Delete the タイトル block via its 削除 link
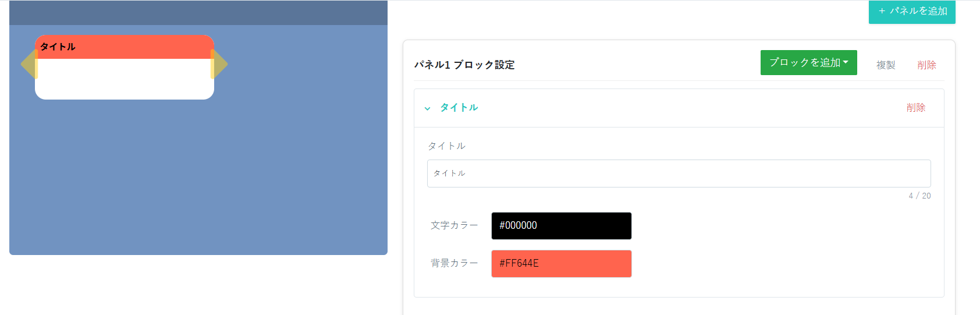Screen dimensions: 980x315 [x=915, y=108]
